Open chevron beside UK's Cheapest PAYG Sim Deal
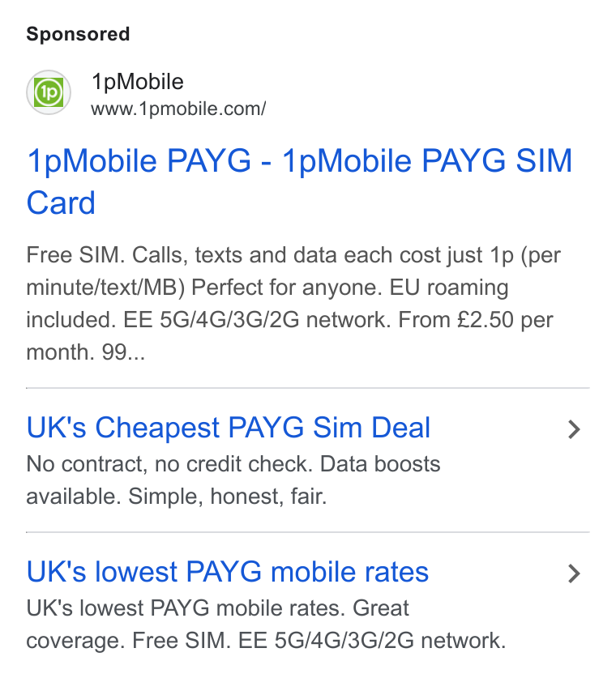 574,429
